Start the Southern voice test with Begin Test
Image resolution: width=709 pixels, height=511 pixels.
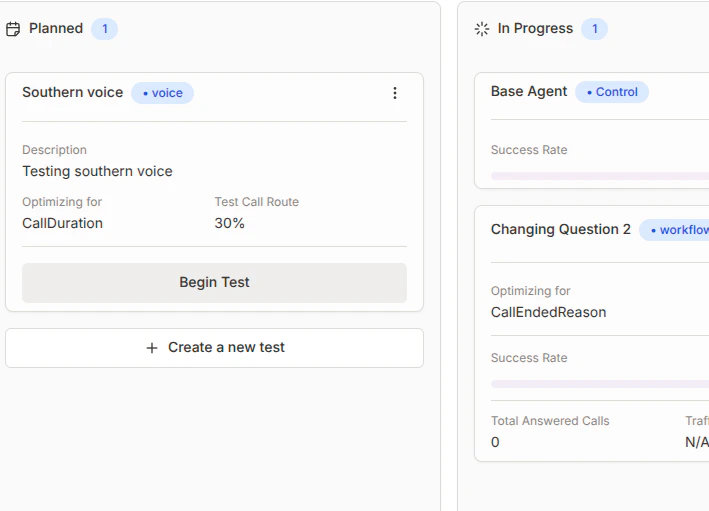214,283
